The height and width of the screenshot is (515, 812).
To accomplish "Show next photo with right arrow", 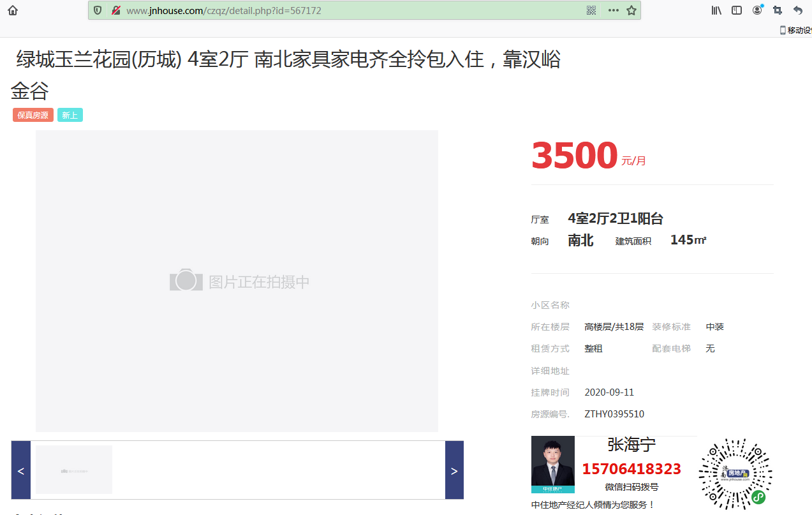I will [454, 470].
